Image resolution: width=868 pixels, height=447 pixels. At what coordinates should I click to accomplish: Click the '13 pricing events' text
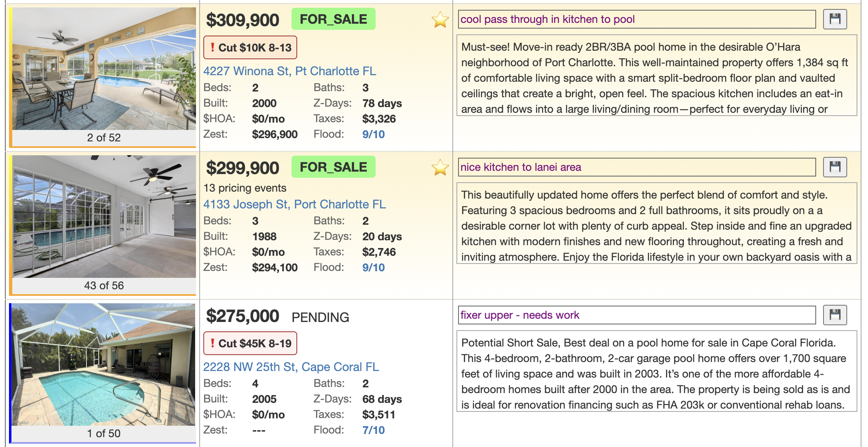click(245, 188)
